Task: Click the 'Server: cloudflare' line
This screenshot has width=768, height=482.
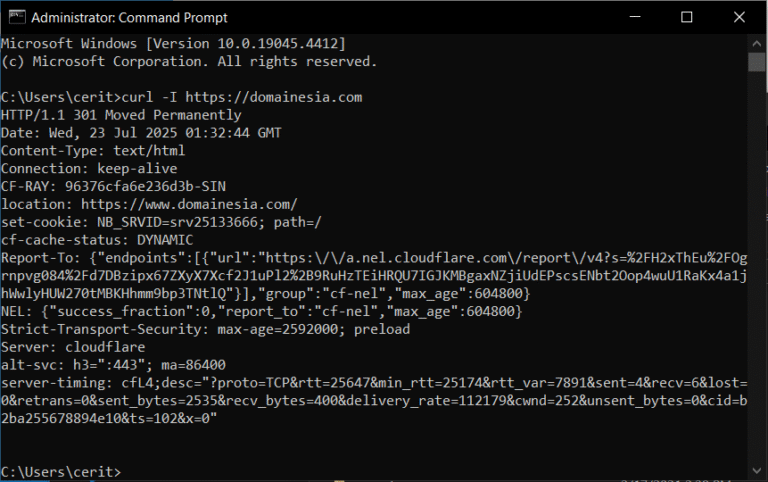Action: click(72, 345)
